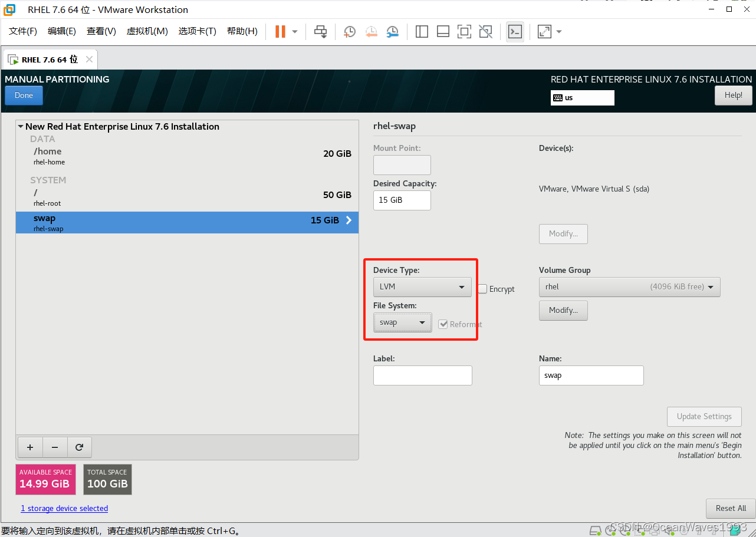Click the Update Settings button
Viewport: 756px width, 537px height.
click(x=704, y=416)
